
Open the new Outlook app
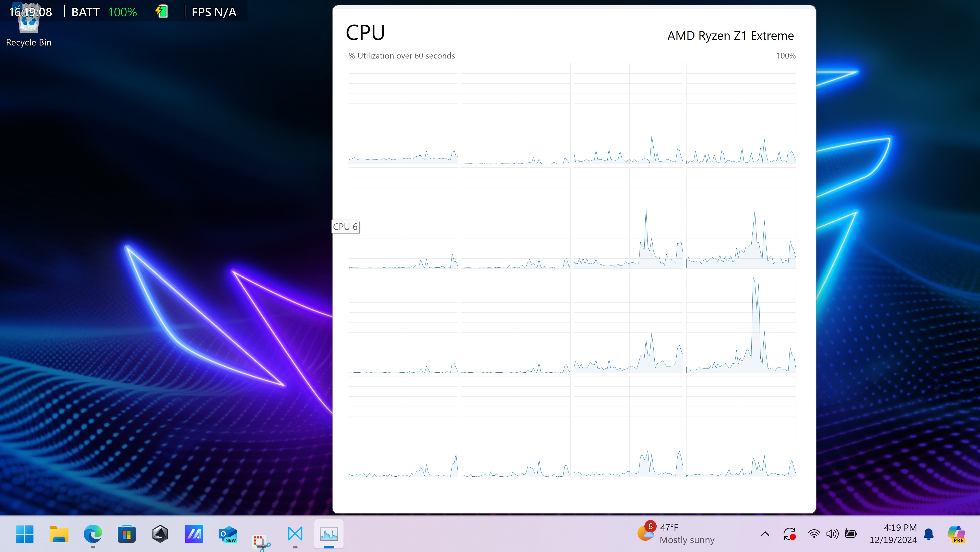click(x=228, y=534)
